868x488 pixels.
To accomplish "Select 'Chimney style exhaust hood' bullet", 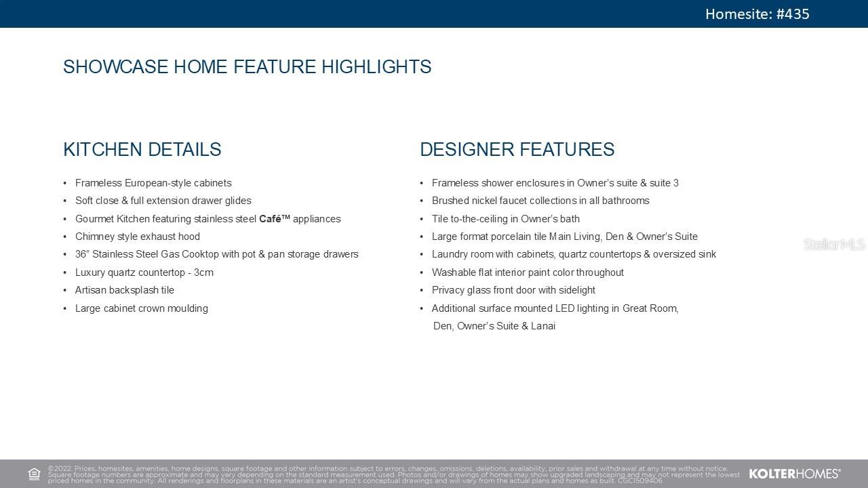I will (138, 237).
